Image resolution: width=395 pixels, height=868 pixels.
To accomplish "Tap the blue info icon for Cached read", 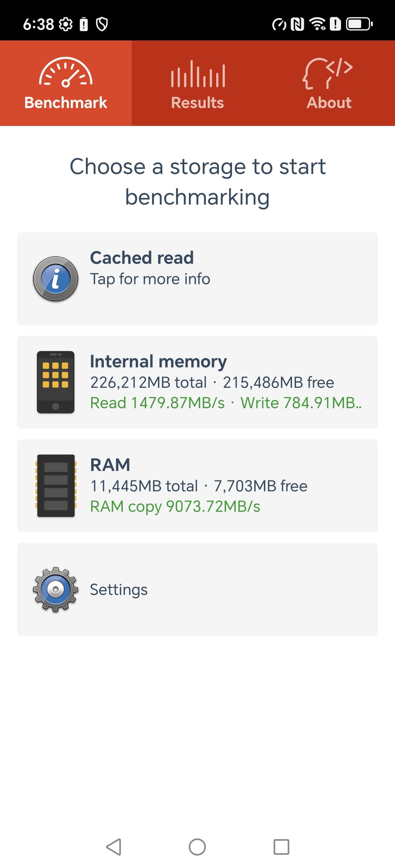I will click(56, 279).
